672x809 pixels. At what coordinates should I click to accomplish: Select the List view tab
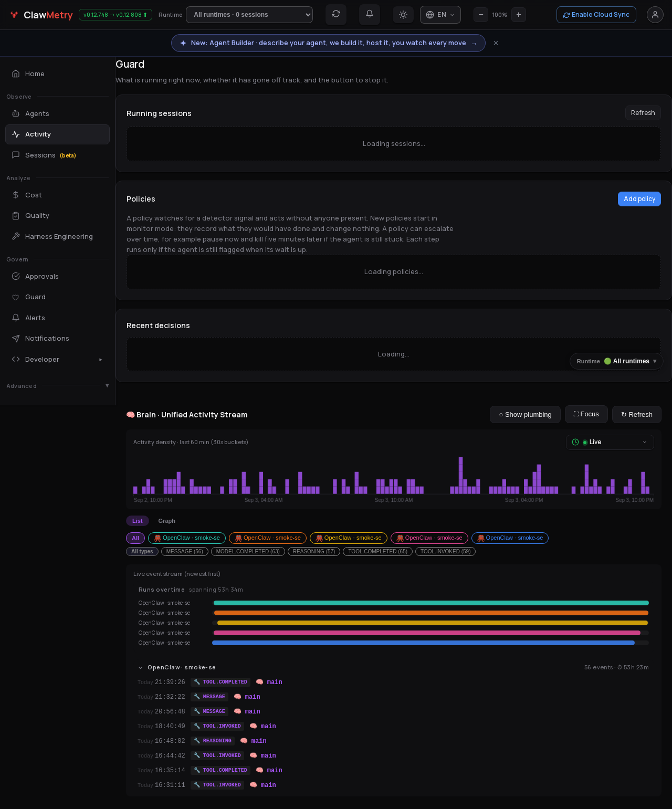pyautogui.click(x=138, y=521)
